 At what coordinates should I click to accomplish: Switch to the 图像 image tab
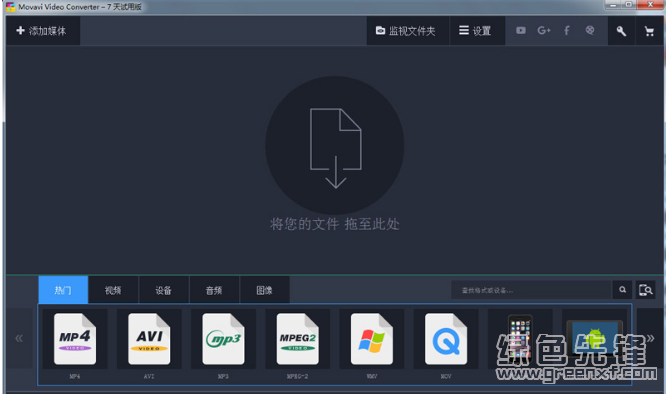tap(264, 290)
